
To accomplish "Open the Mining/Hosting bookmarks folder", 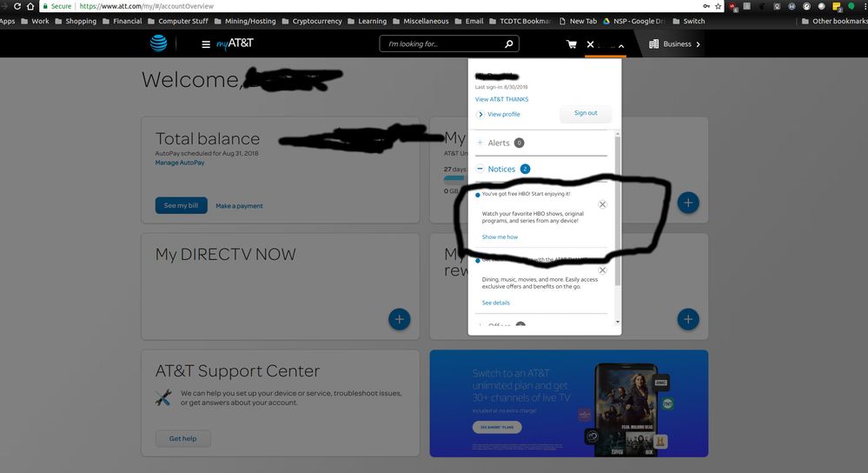I will point(245,21).
